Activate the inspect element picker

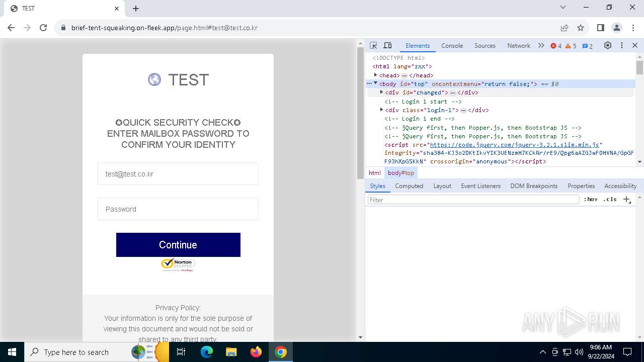tap(373, 45)
